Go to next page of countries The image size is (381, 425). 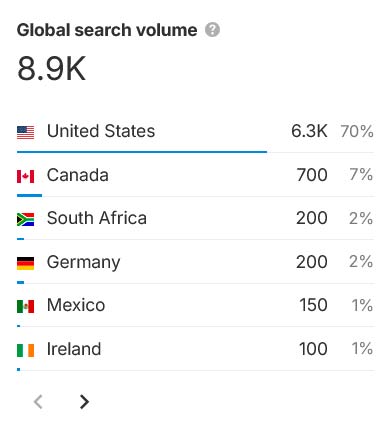point(85,401)
